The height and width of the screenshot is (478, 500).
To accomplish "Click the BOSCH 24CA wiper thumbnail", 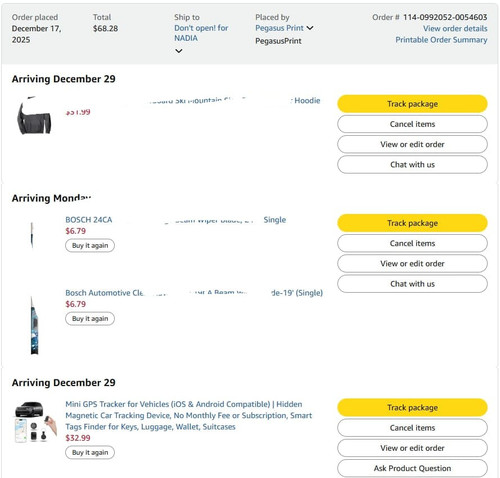I will point(32,235).
